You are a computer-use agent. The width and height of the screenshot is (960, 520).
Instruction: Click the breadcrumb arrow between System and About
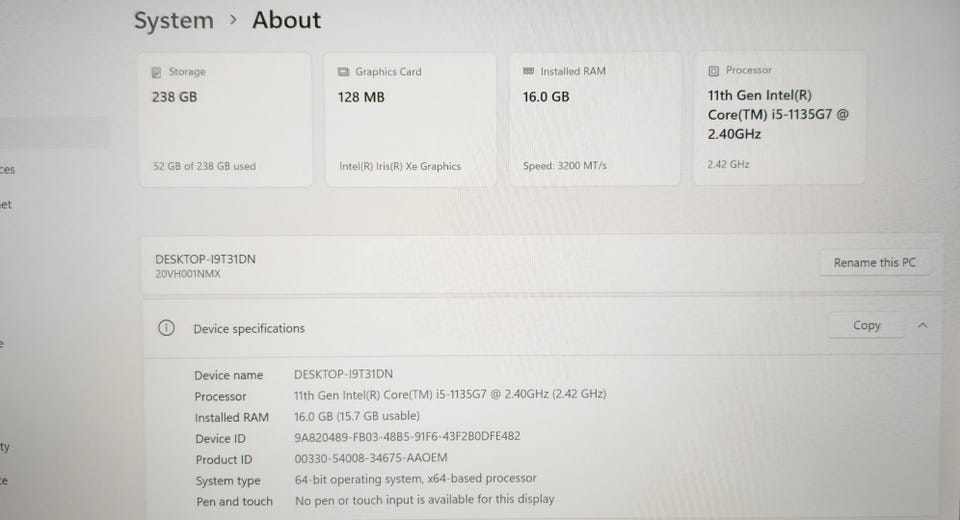[233, 20]
